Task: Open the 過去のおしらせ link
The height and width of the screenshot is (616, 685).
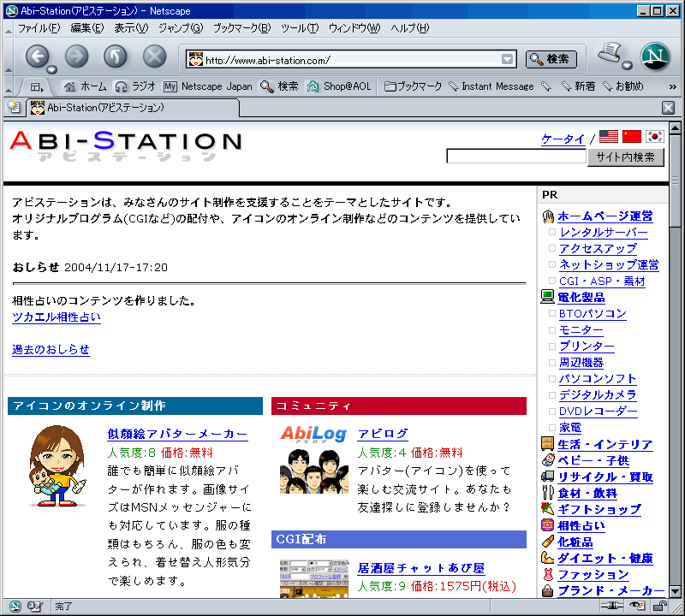Action: (51, 350)
